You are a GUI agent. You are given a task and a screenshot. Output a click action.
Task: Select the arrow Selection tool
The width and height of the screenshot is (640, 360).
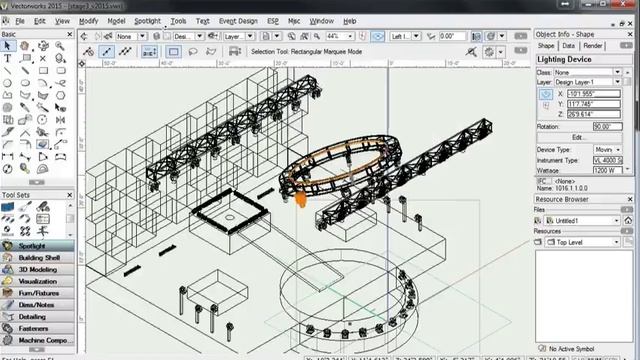7,46
